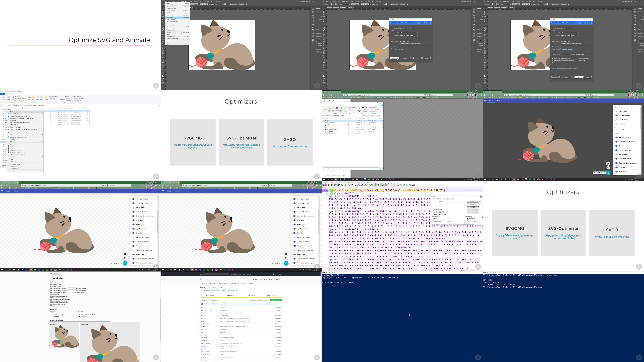The width and height of the screenshot is (644, 362).
Task: Open Subsetting dropdown in the dialog with More Options
Action: (x=409, y=35)
